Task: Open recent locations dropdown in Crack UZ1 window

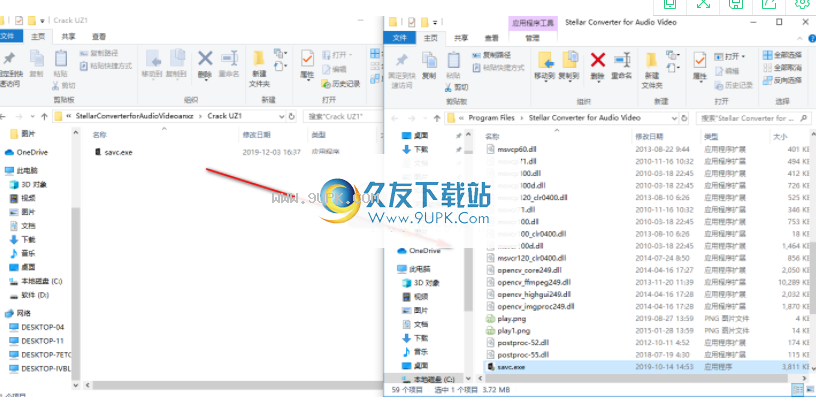Action: (x=33, y=117)
